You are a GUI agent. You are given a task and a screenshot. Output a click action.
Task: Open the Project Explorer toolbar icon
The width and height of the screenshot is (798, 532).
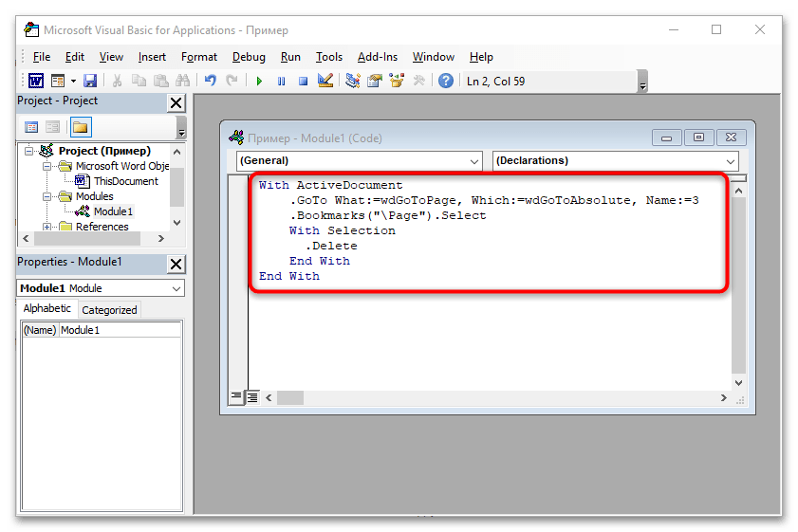point(353,82)
